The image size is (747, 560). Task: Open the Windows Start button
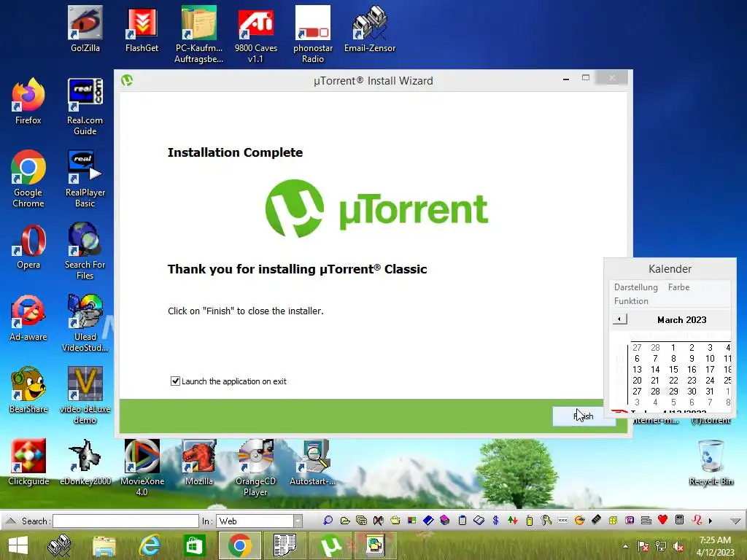(18, 545)
